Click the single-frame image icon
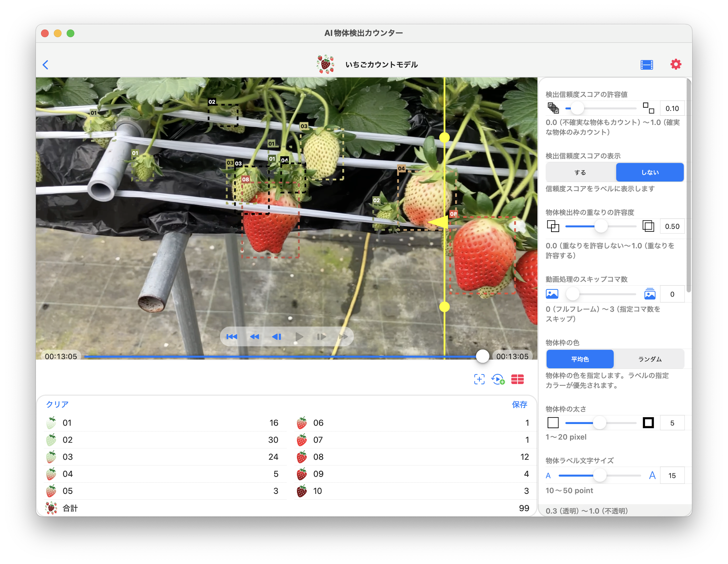Screen dimensions: 728x564 tap(552, 294)
